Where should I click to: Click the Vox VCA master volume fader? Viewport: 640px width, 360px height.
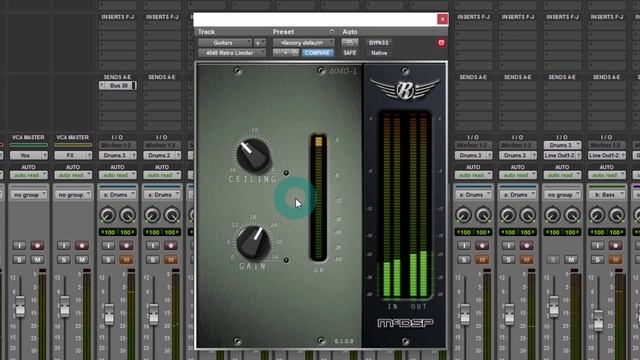(20, 307)
